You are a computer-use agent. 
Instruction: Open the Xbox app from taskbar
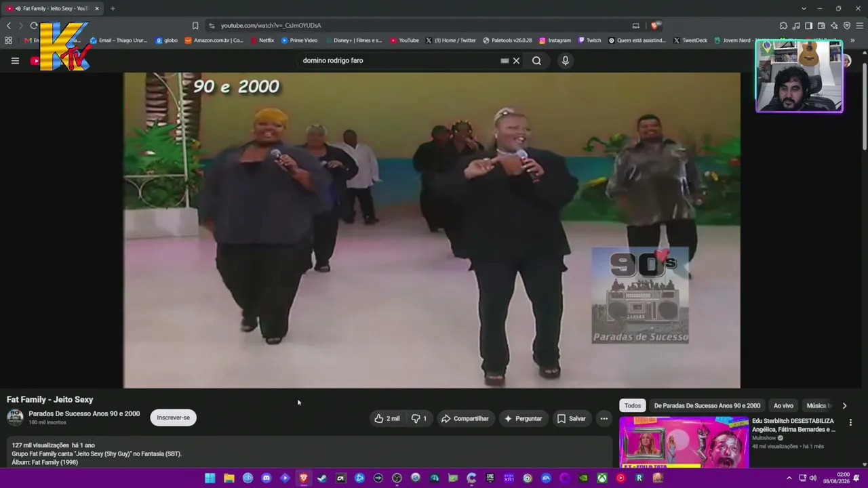[601, 479]
